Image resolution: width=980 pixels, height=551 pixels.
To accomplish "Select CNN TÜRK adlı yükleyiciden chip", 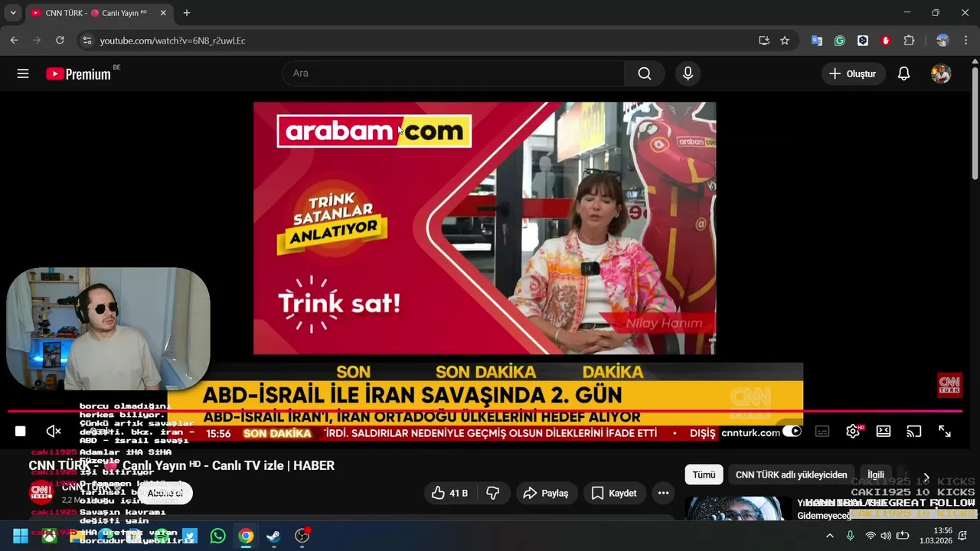I will (x=792, y=474).
